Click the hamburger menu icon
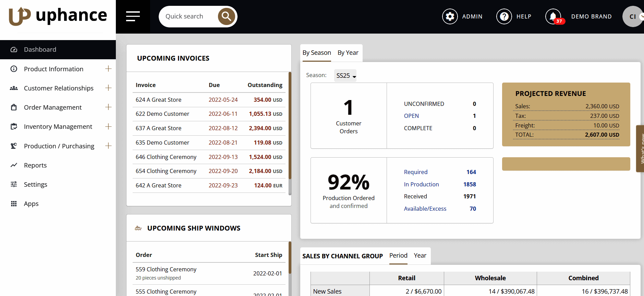The width and height of the screenshot is (644, 296). click(133, 16)
